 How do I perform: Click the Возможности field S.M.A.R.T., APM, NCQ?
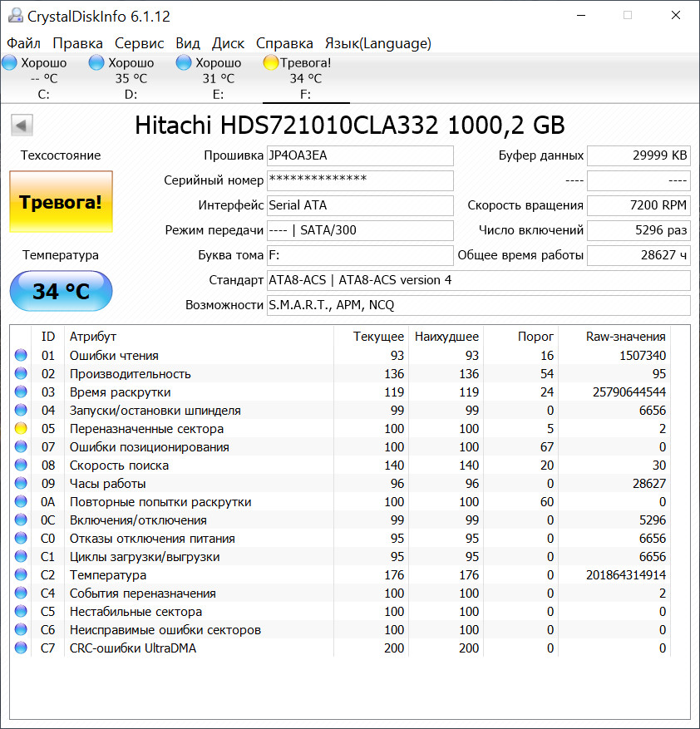coord(479,305)
